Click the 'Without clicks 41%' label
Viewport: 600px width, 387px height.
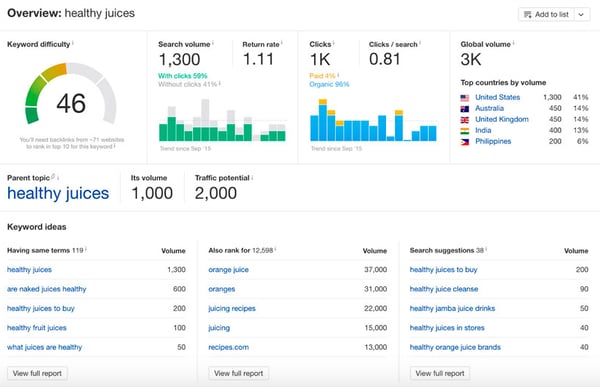click(x=188, y=84)
